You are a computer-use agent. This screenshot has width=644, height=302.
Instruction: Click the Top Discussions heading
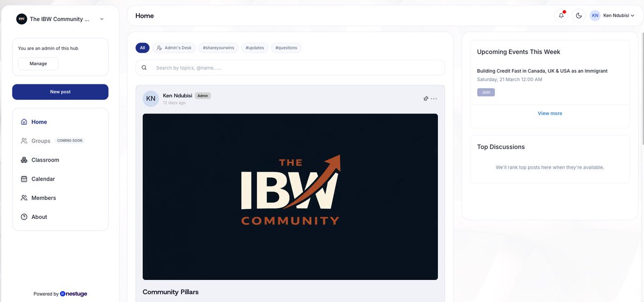point(501,147)
